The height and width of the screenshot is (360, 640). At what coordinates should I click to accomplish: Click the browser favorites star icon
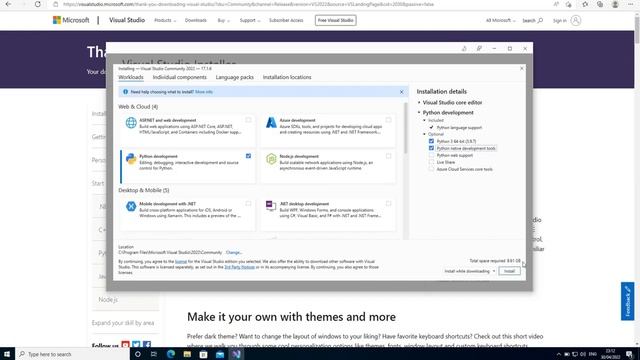point(585,4)
